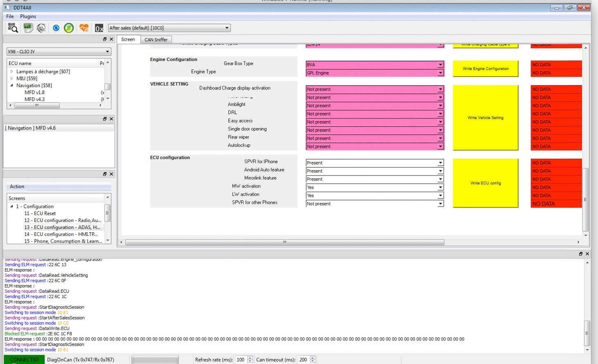598x364 pixels.
Task: Click the QR code scan icon
Action: (13, 28)
